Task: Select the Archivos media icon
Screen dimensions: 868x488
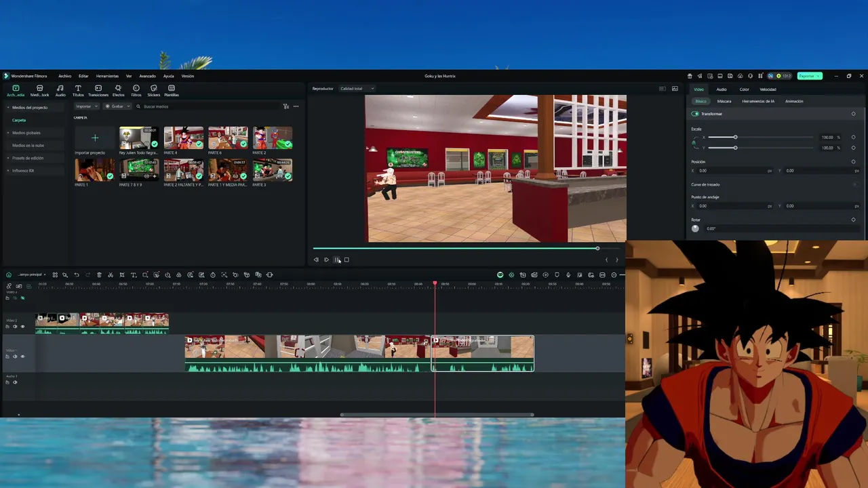Action: pos(16,90)
